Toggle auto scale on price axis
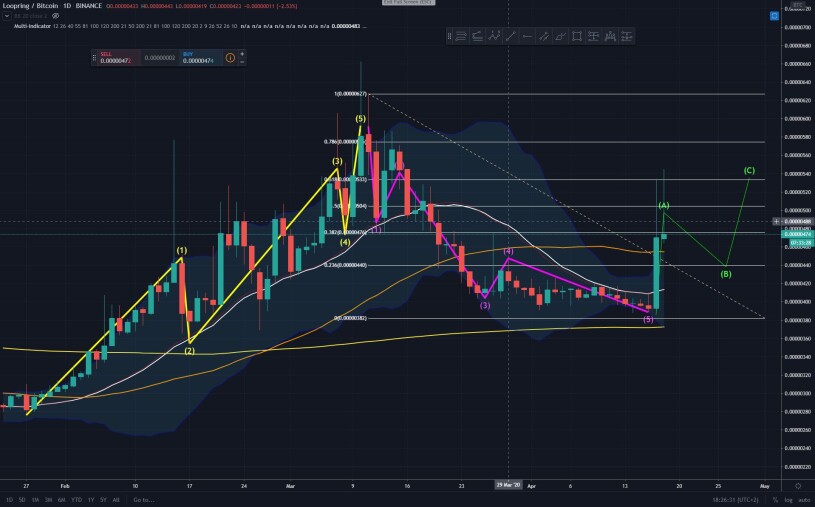The image size is (815, 507). [x=805, y=500]
